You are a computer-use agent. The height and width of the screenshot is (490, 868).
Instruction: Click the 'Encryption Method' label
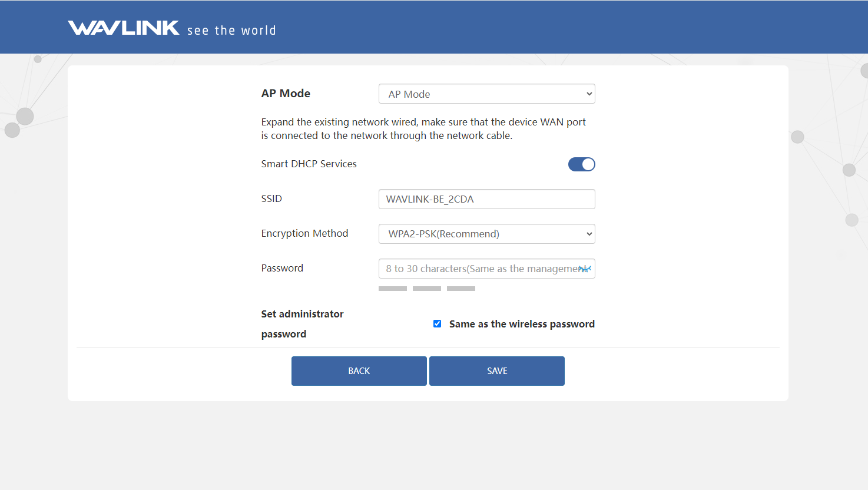[304, 233]
